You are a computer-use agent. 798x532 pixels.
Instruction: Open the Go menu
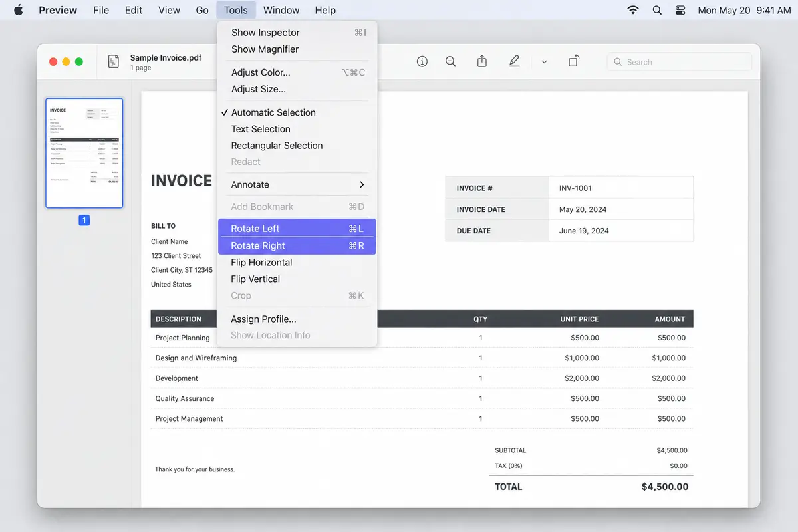[202, 10]
